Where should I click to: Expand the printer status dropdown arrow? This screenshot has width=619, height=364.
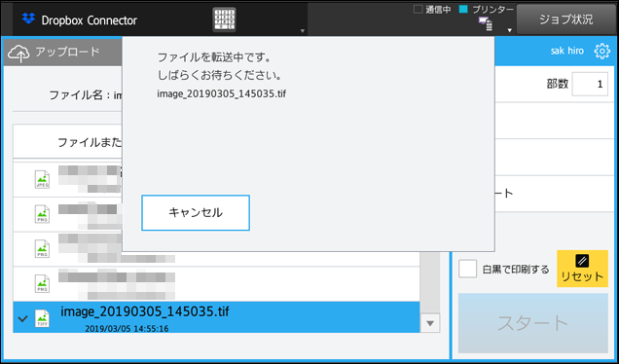coord(510,30)
